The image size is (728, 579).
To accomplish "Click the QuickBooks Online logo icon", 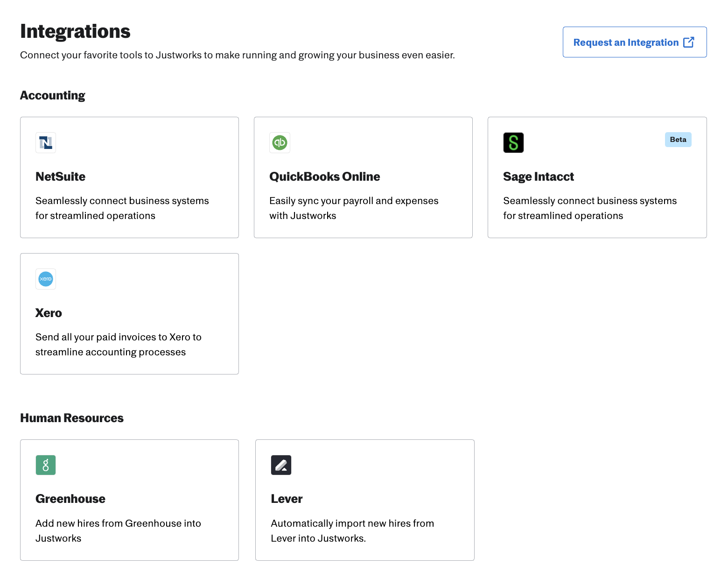I will pyautogui.click(x=280, y=142).
